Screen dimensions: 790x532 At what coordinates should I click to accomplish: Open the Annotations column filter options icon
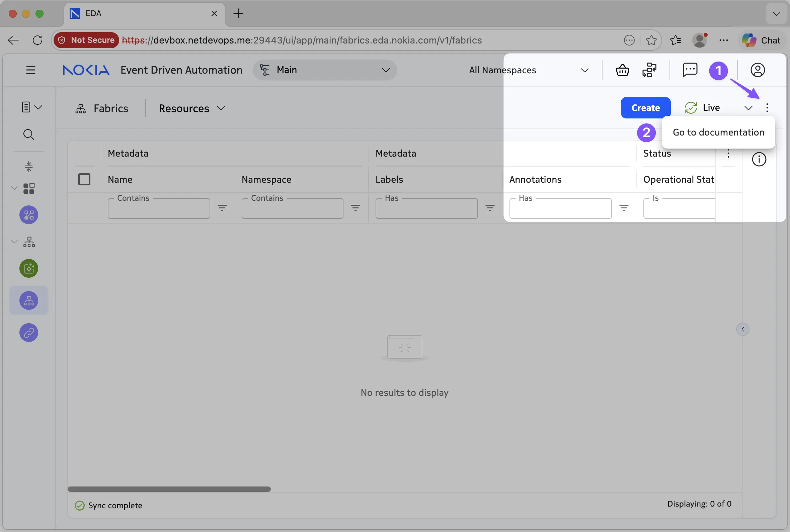pyautogui.click(x=624, y=208)
